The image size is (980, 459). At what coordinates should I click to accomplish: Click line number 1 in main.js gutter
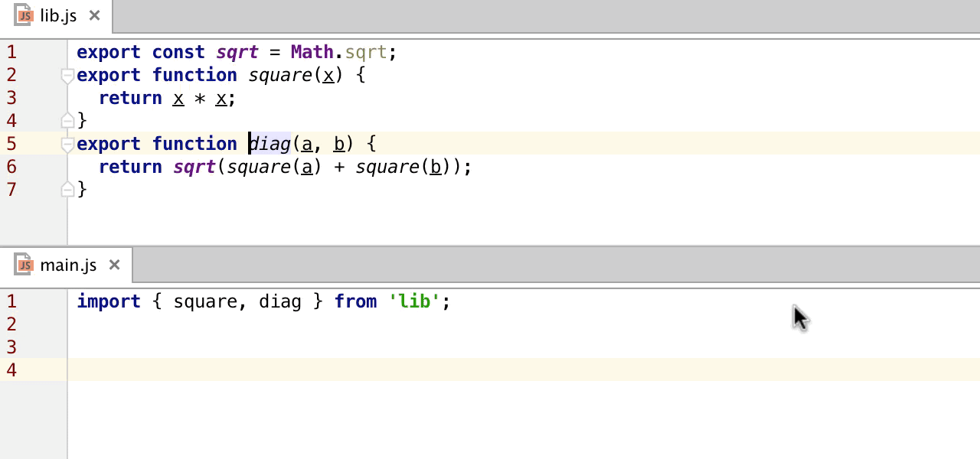[11, 301]
